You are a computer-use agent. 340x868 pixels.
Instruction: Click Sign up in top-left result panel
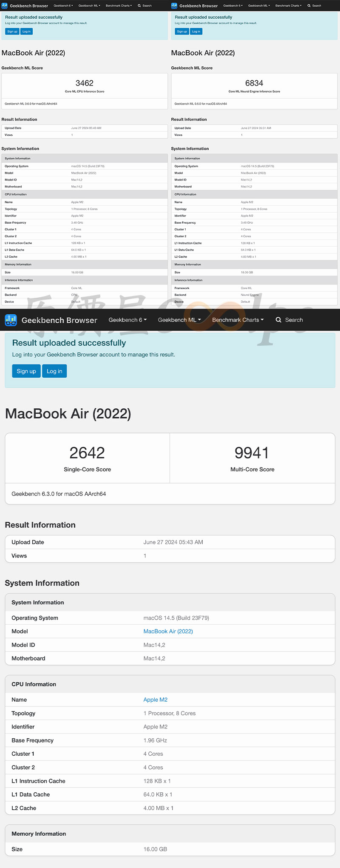click(x=12, y=31)
